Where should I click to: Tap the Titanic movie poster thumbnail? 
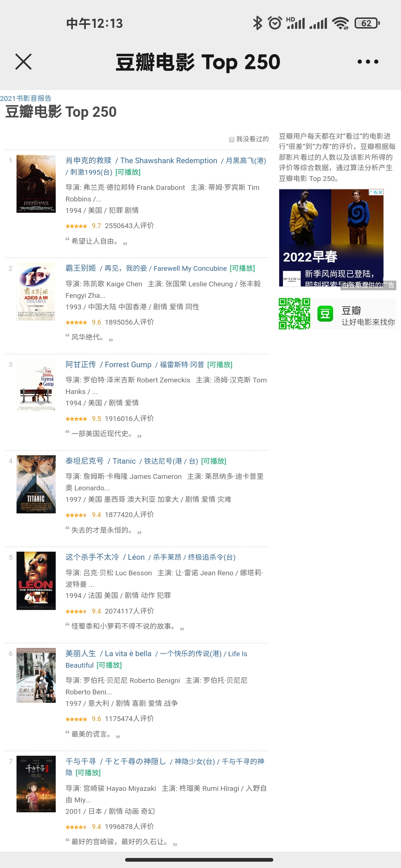tap(36, 484)
